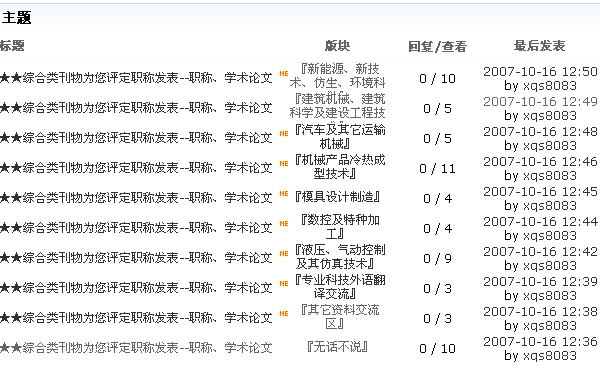The width and height of the screenshot is (600, 386).
Task: Open last post dated 2007-10-16 12:50
Action: pyautogui.click(x=540, y=72)
